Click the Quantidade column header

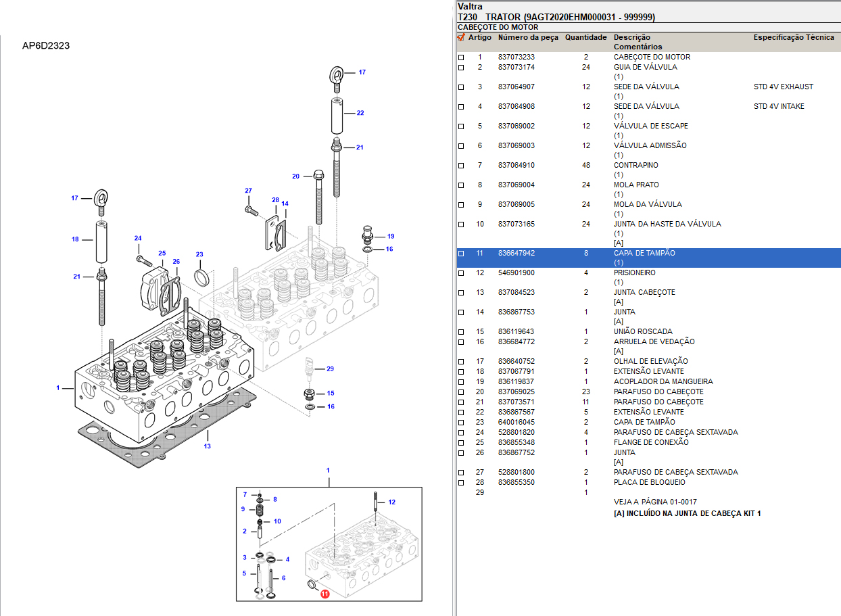(585, 38)
